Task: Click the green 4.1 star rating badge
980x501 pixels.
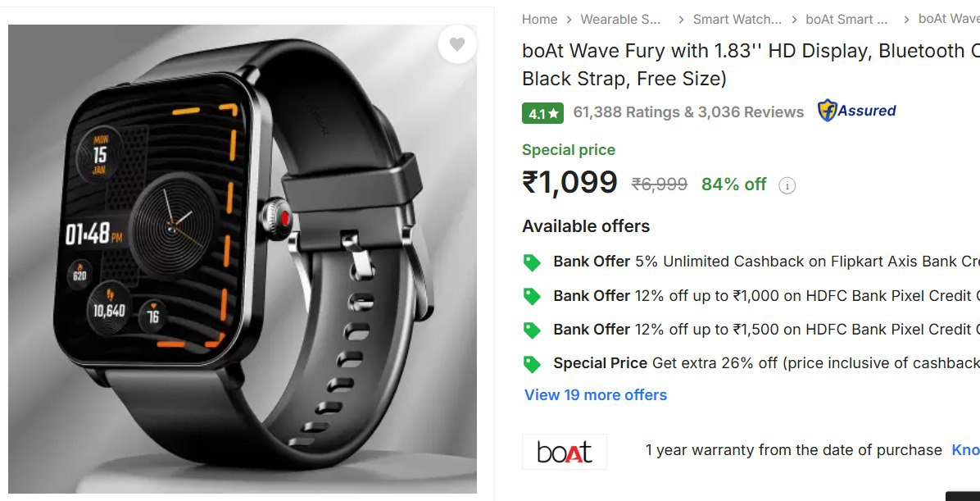Action: pyautogui.click(x=542, y=113)
